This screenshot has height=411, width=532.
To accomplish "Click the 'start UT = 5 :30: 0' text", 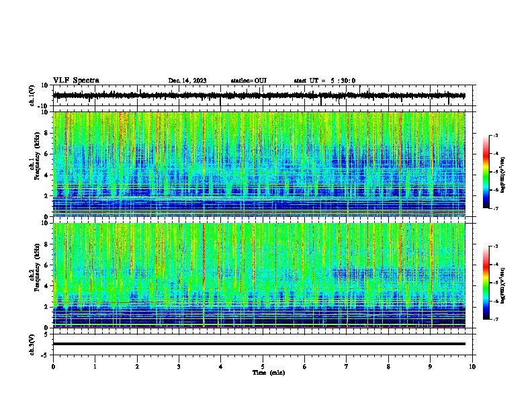I will click(x=324, y=81).
